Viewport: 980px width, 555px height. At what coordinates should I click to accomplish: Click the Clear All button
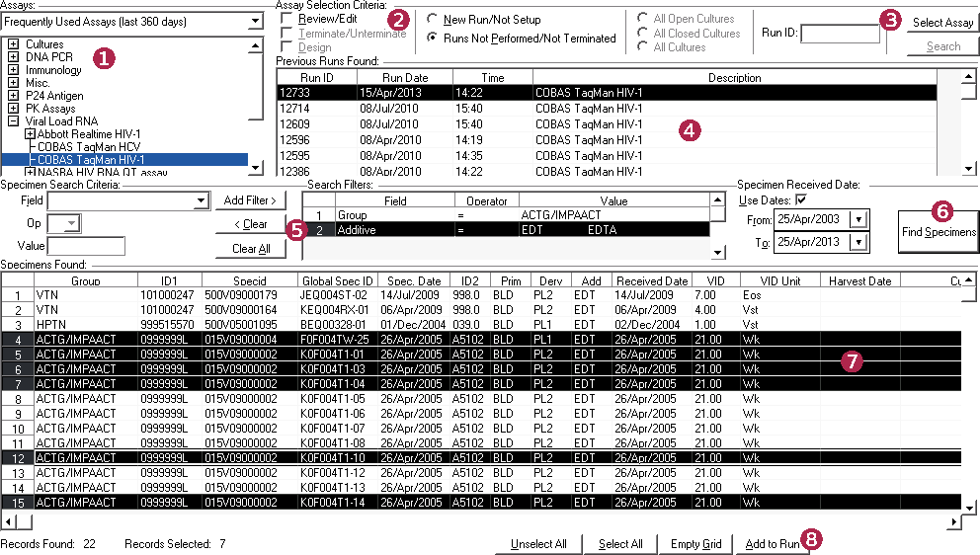coord(250,249)
